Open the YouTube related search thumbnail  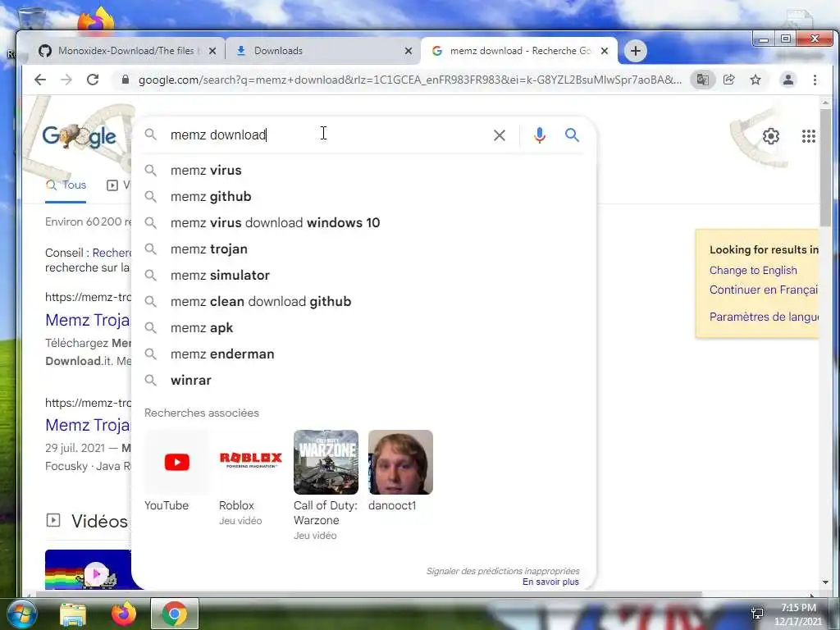176,462
